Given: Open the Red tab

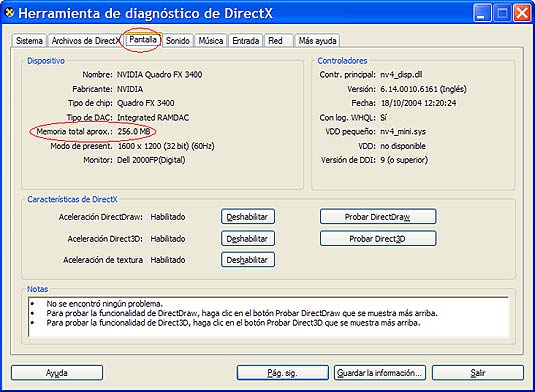Looking at the screenshot, I should coord(278,41).
